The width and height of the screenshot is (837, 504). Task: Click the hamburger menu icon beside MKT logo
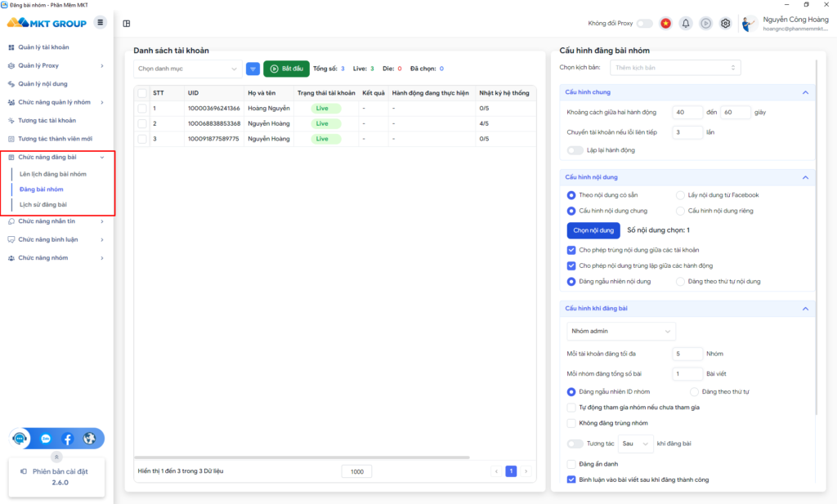coord(100,22)
